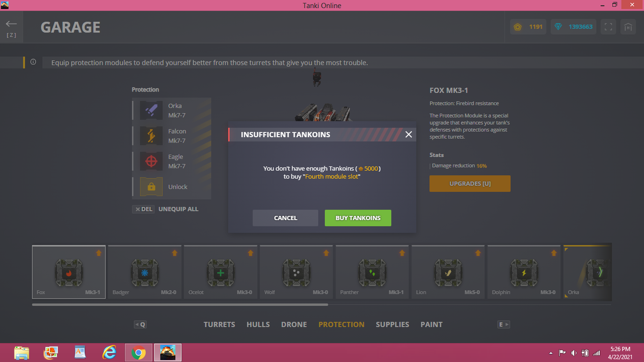Click the crystals balance 1393663
The width and height of the screenshot is (644, 362).
click(x=574, y=27)
